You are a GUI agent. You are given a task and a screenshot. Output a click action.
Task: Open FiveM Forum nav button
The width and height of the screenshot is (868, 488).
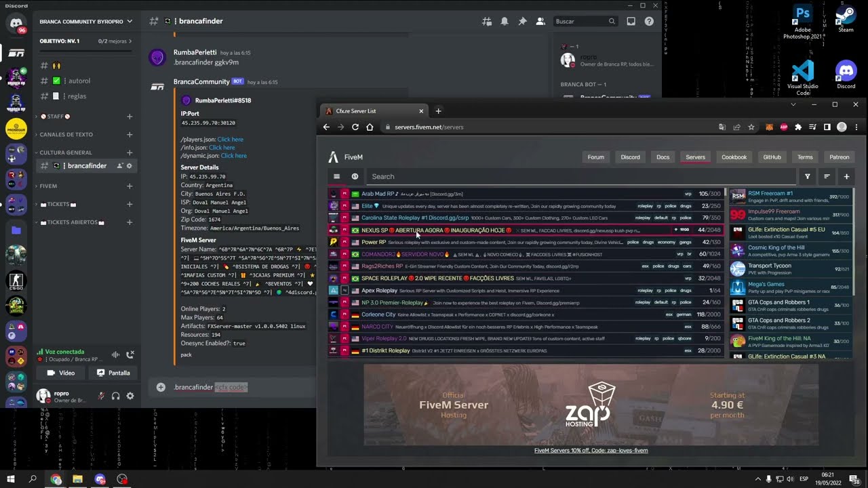(x=596, y=157)
